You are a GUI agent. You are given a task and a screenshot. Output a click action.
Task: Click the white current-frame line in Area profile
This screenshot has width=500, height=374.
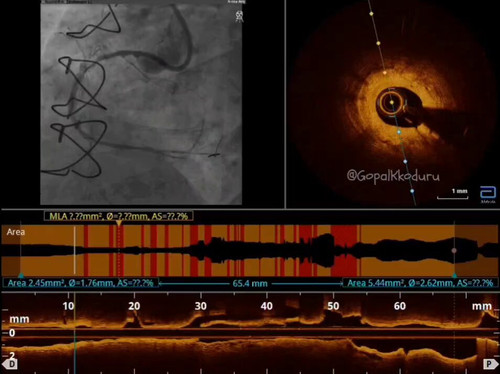pyautogui.click(x=75, y=250)
